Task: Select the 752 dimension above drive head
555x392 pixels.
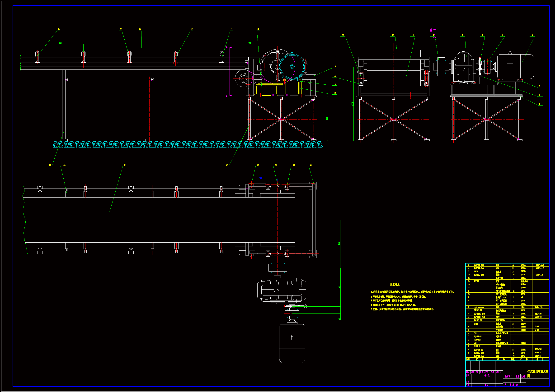Action: coord(250,43)
